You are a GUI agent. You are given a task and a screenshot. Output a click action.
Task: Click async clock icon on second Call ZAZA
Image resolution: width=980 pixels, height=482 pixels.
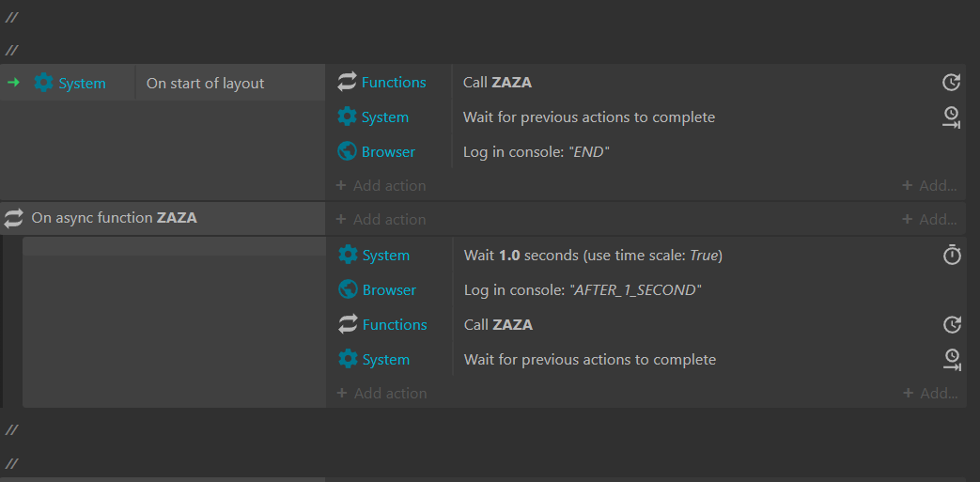click(951, 324)
